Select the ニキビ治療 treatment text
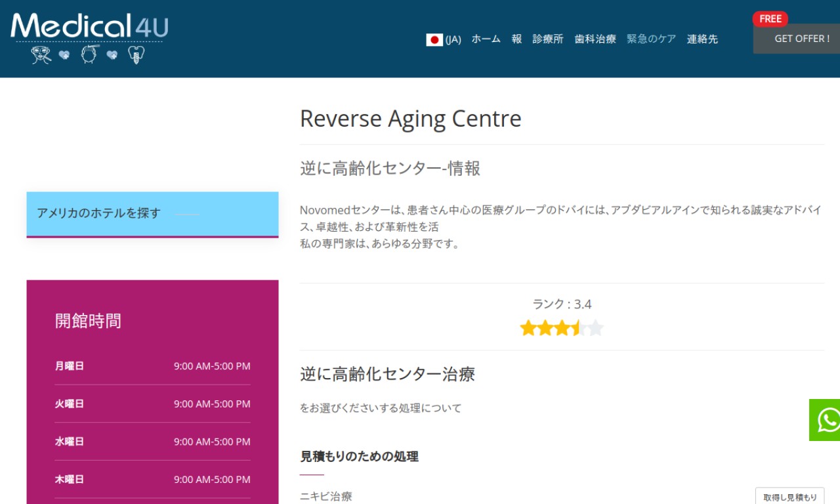 pyautogui.click(x=326, y=497)
